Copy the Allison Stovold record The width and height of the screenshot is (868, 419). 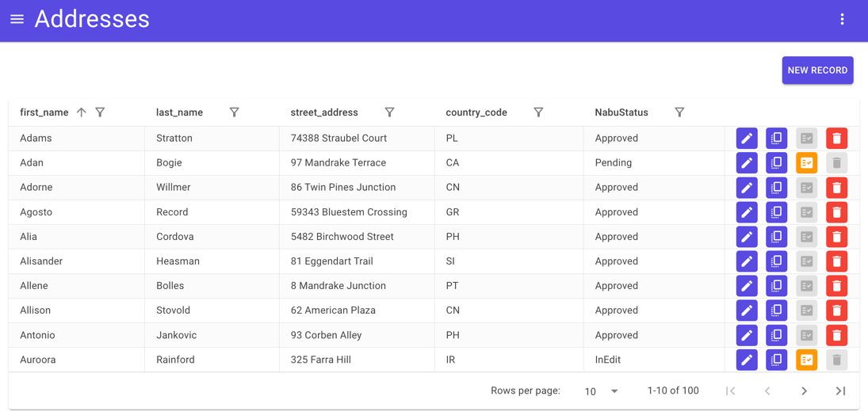click(777, 310)
